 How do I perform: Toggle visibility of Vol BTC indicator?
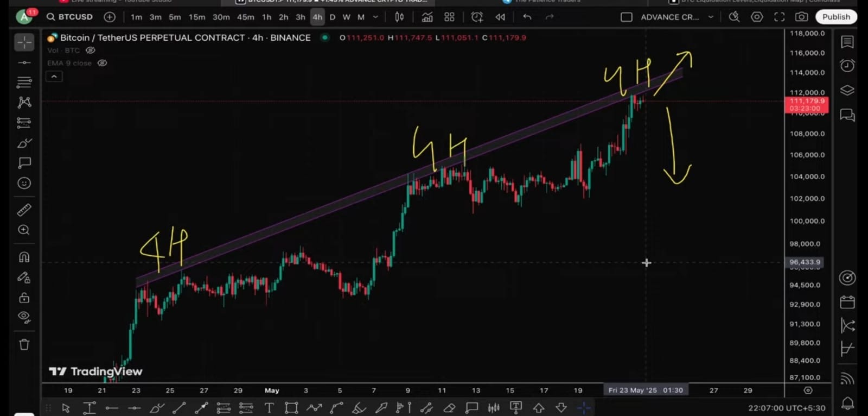91,51
